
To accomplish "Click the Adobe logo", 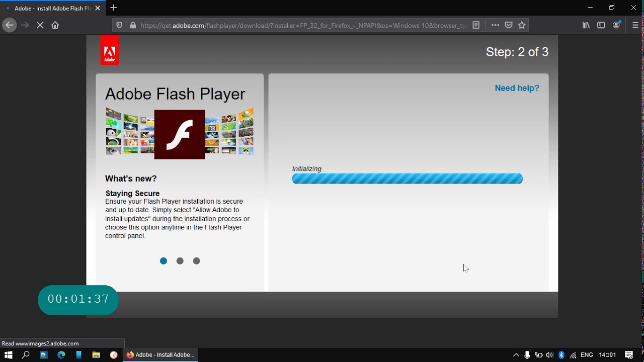I will [110, 50].
